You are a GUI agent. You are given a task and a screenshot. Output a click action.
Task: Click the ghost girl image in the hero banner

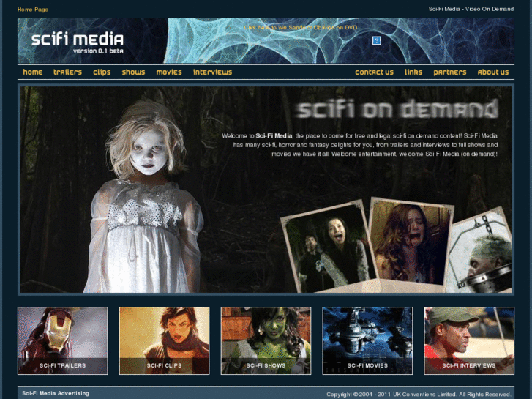tap(146, 197)
